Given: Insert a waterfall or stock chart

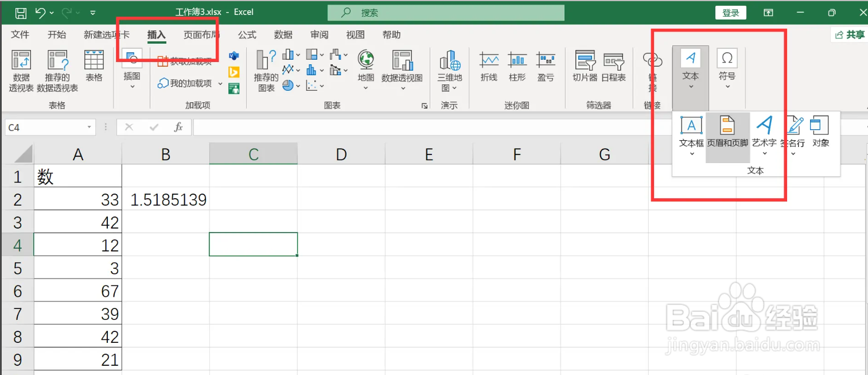Looking at the screenshot, I should 339,55.
